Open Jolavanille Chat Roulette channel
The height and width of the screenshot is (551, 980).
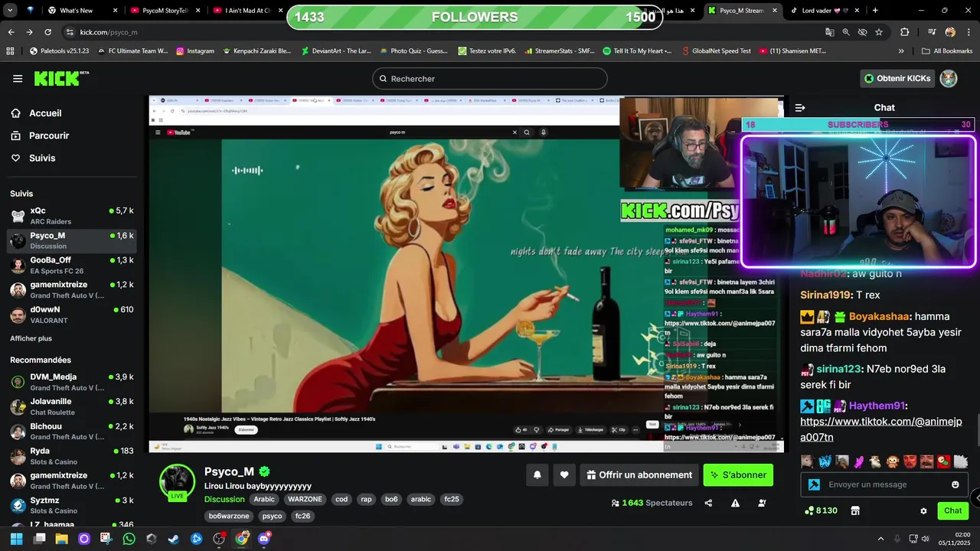(x=72, y=406)
